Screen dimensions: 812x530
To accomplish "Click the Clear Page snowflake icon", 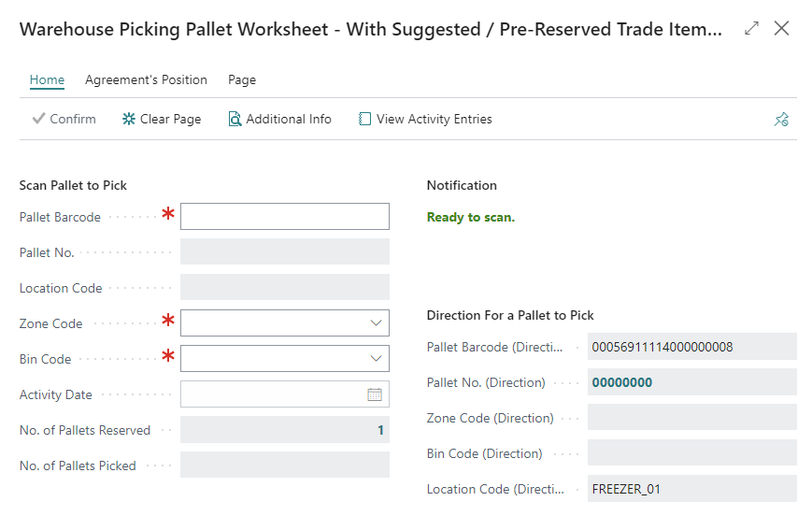I will coord(129,120).
